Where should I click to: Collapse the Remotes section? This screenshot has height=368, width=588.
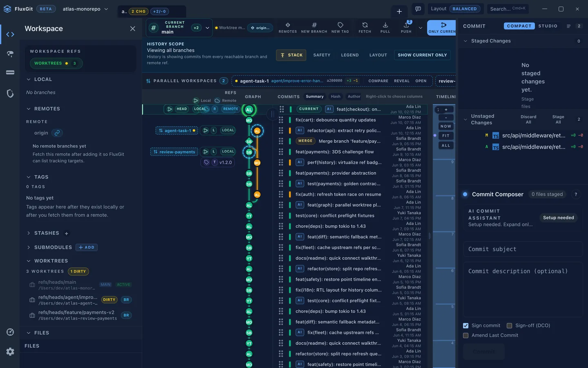[x=29, y=109]
